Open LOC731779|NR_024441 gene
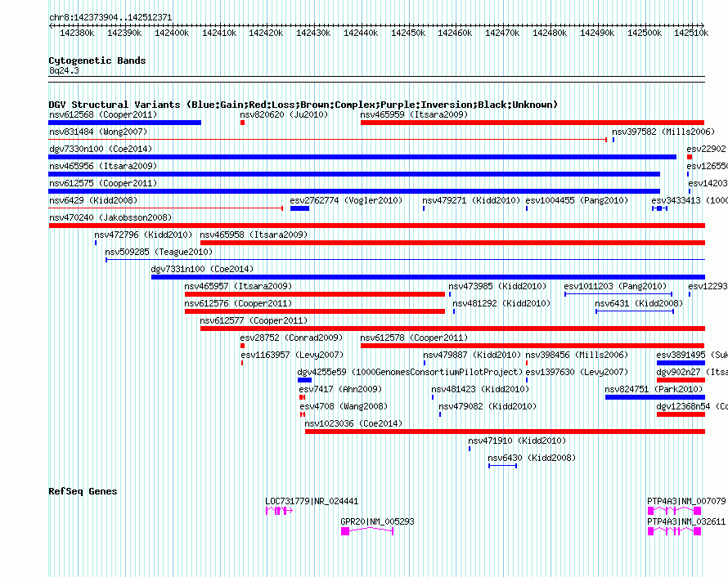The image size is (728, 577). pos(312,501)
